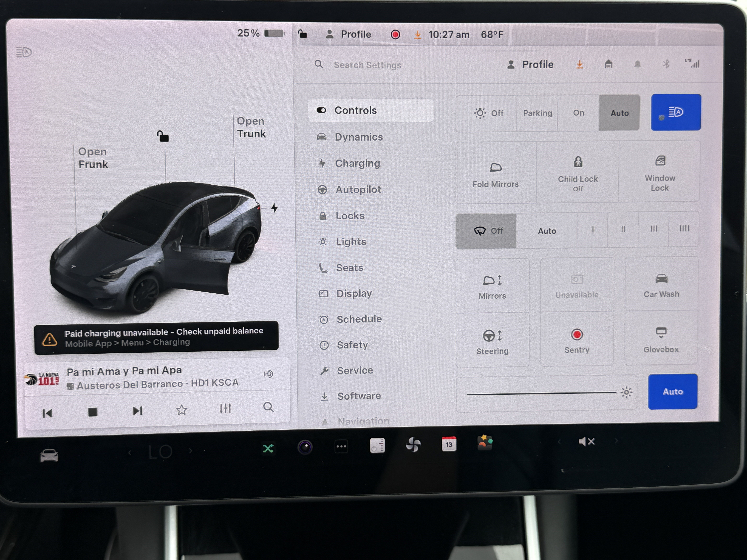Favorite the current station
The height and width of the screenshot is (560, 747).
point(182,410)
